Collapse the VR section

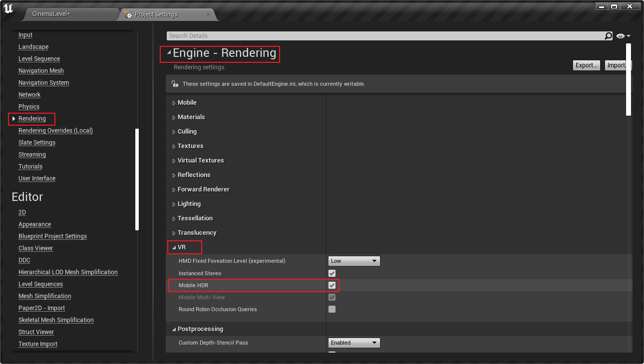174,247
